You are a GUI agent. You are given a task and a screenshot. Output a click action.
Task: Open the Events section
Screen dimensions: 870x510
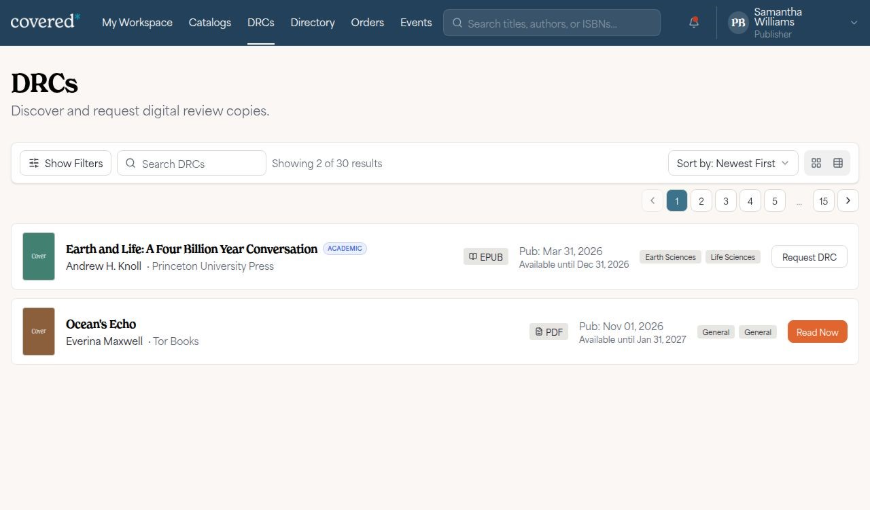click(416, 23)
